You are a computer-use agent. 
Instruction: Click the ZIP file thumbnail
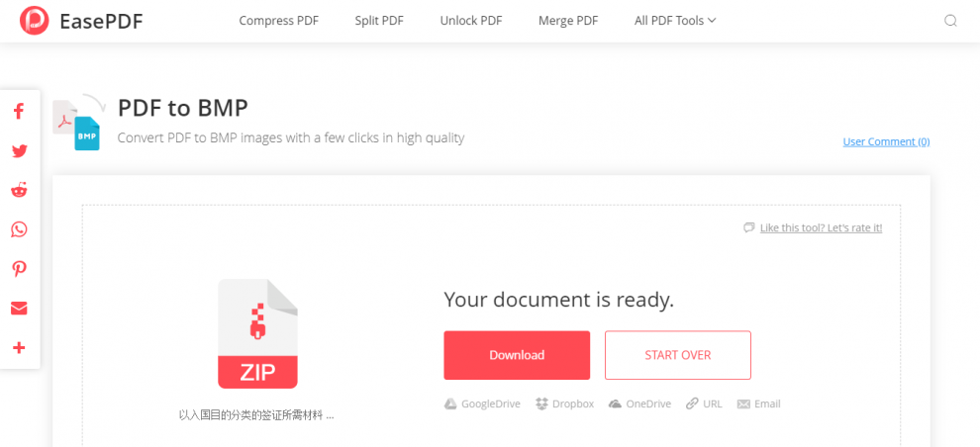(x=257, y=333)
